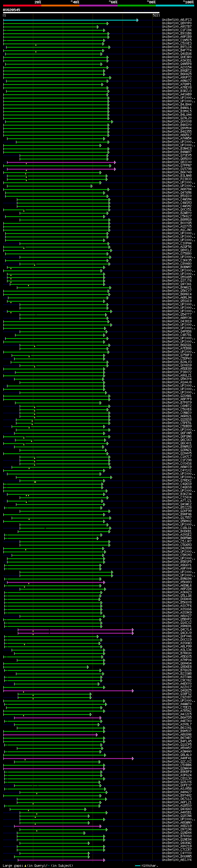
Task: Open entry UniRef100_Q0CX51
Action: 177,210
